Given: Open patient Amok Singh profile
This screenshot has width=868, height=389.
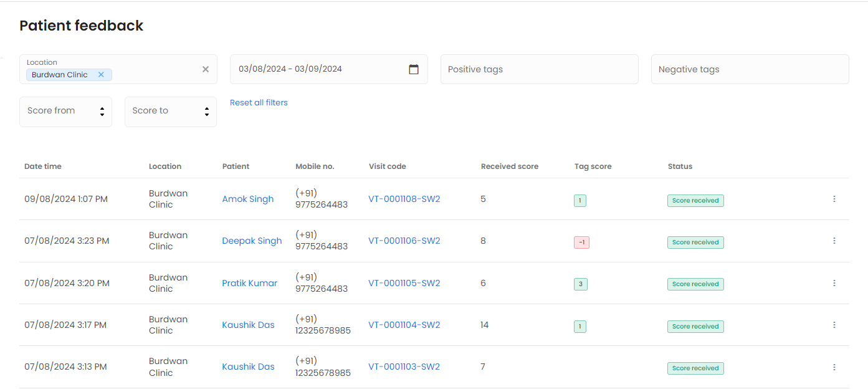Looking at the screenshot, I should point(247,199).
